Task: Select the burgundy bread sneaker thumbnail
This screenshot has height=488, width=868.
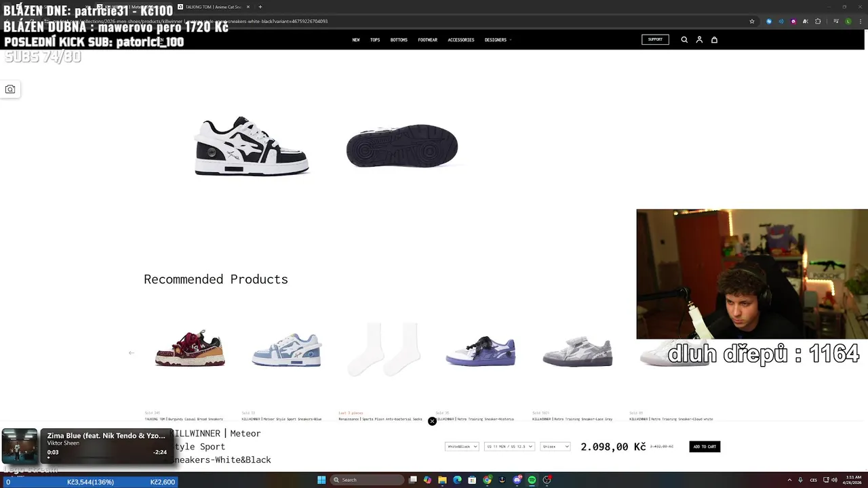Action: pos(190,348)
